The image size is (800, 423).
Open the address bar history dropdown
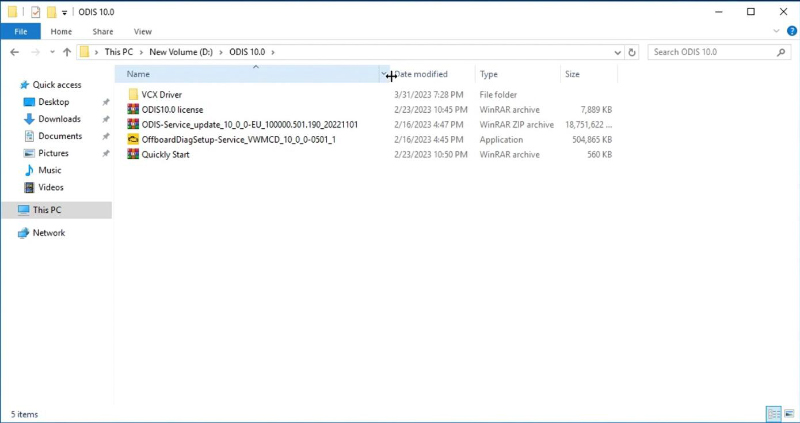[617, 52]
